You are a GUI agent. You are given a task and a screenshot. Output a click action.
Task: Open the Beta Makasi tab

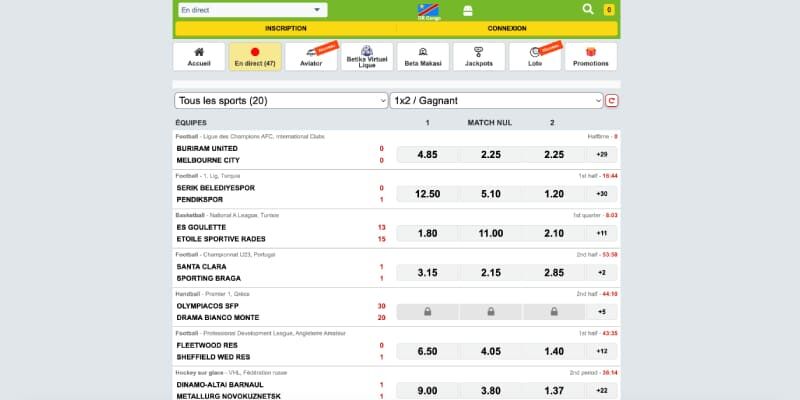[x=423, y=57]
